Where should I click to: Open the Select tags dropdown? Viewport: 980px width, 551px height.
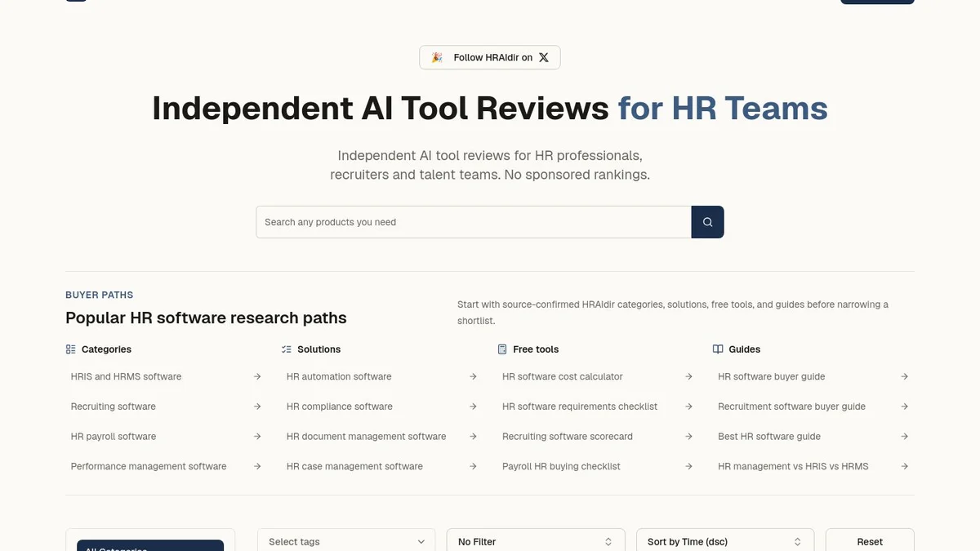pyautogui.click(x=347, y=541)
